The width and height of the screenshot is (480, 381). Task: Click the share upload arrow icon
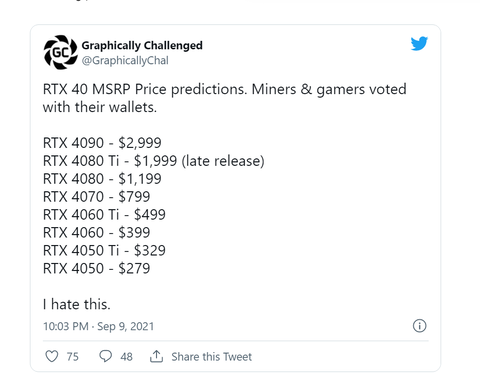pyautogui.click(x=156, y=356)
